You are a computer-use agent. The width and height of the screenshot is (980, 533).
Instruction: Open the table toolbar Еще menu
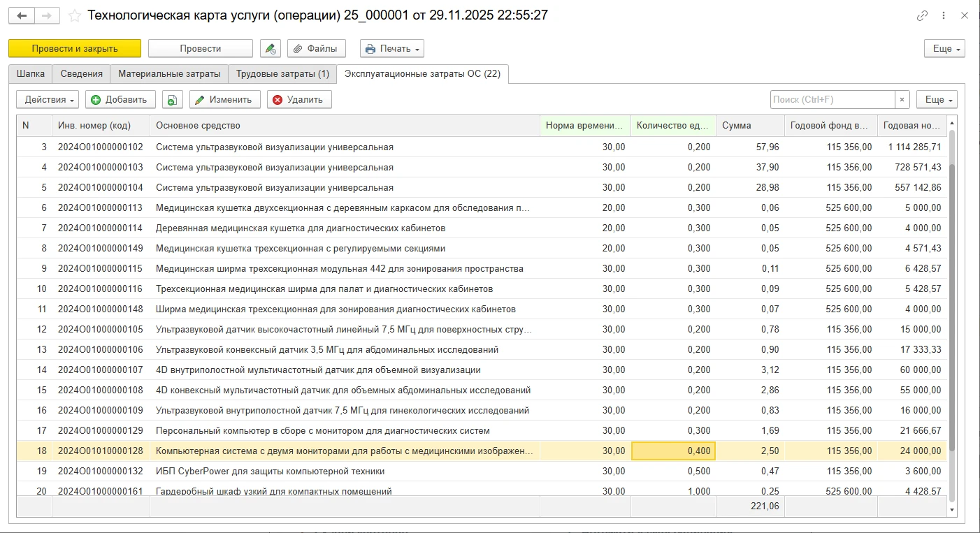pyautogui.click(x=937, y=99)
